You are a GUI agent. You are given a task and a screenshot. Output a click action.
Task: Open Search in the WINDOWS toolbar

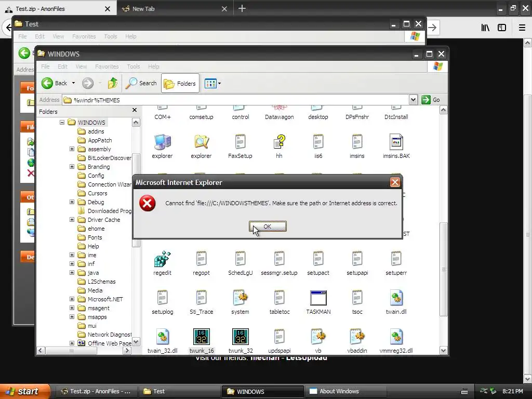(141, 83)
